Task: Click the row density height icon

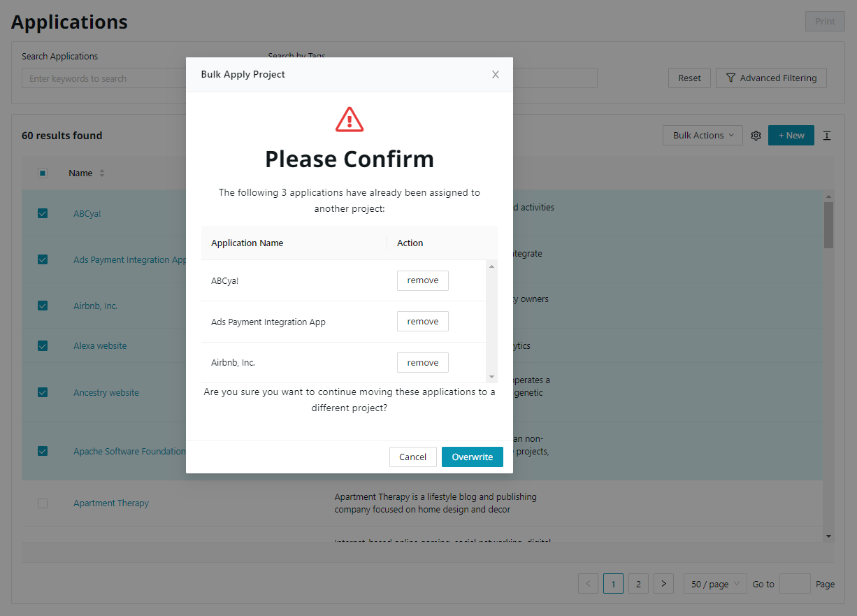Action: pos(827,136)
